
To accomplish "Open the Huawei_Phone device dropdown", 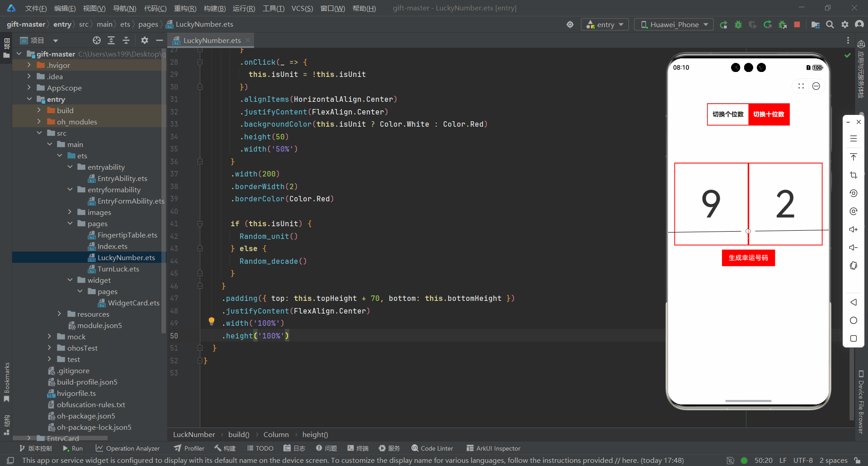I will (674, 24).
